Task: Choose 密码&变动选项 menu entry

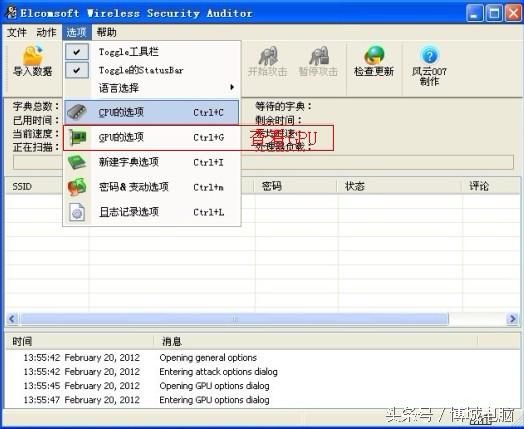Action: (152, 187)
